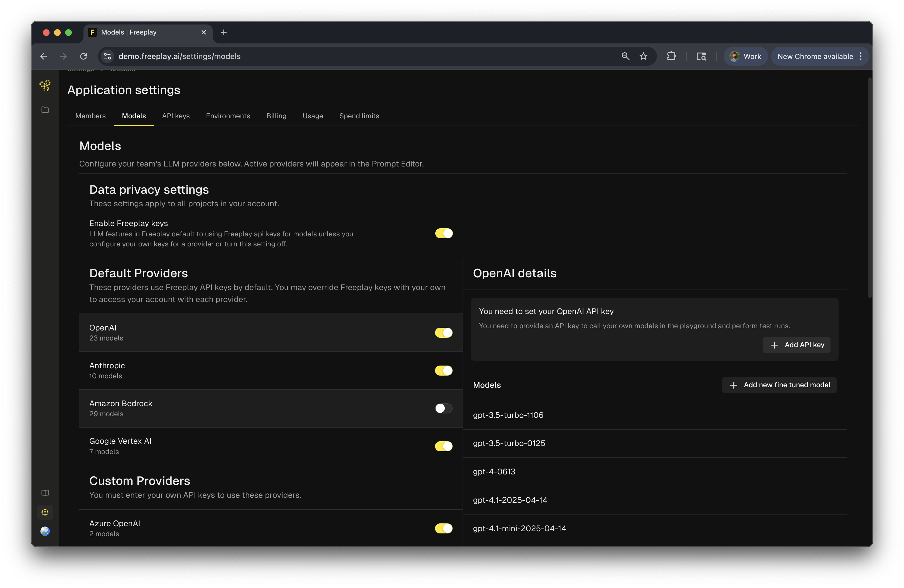This screenshot has height=588, width=904.
Task: Click Add new fine tuned model
Action: pos(779,385)
